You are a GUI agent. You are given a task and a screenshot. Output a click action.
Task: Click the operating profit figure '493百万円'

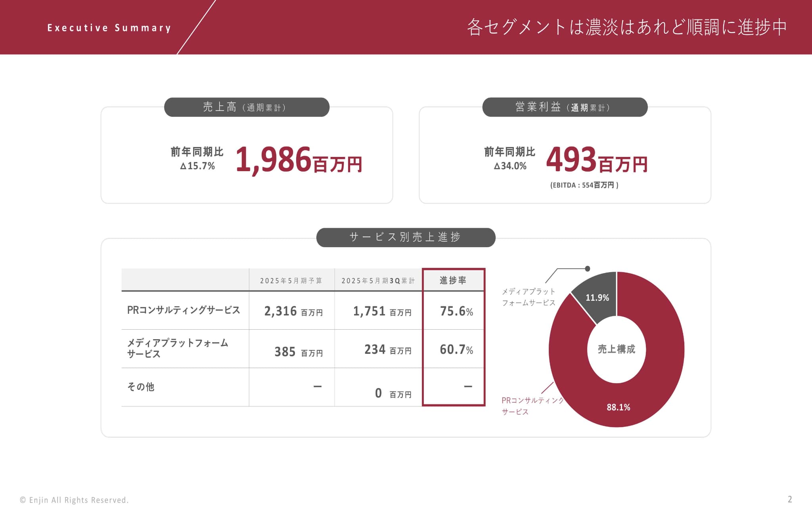[597, 160]
